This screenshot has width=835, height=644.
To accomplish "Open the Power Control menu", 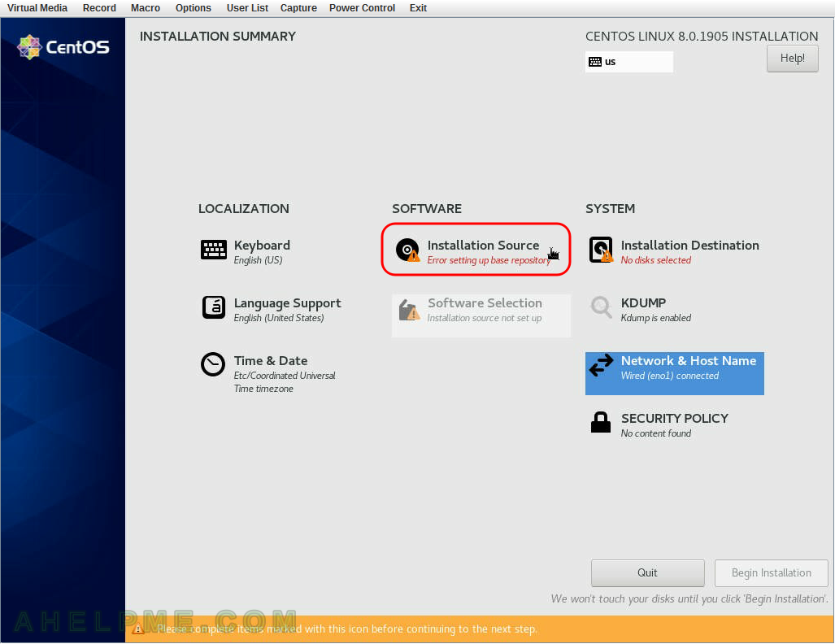I will point(362,8).
